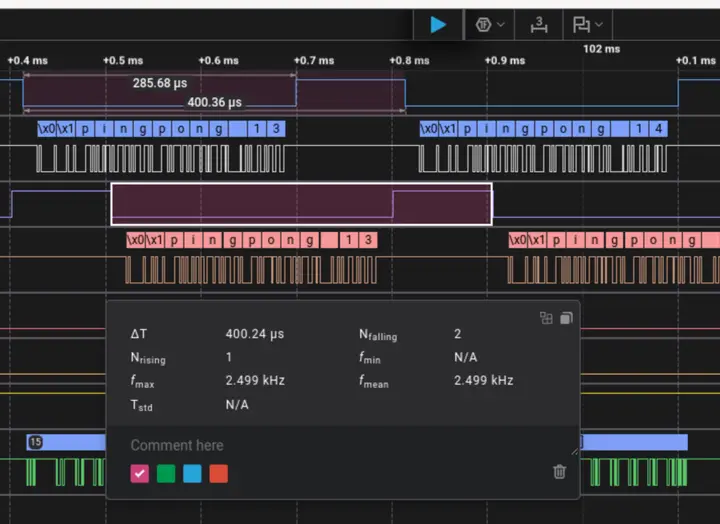Click the blue bubble numbered 15
Image resolution: width=720 pixels, height=524 pixels.
[36, 442]
